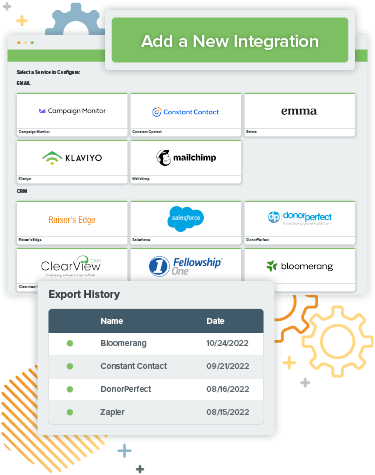Image resolution: width=375 pixels, height=475 pixels.
Task: Click the date 08/16/2022
Action: pyautogui.click(x=228, y=389)
